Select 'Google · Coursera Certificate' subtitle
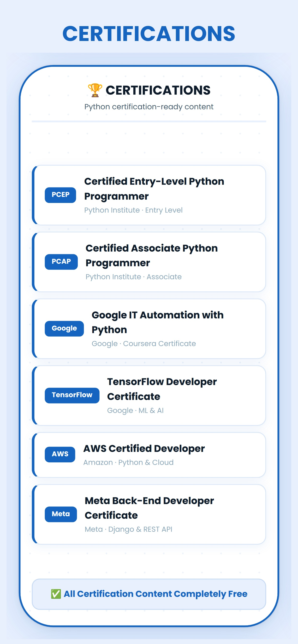298x644 pixels. [x=143, y=344]
